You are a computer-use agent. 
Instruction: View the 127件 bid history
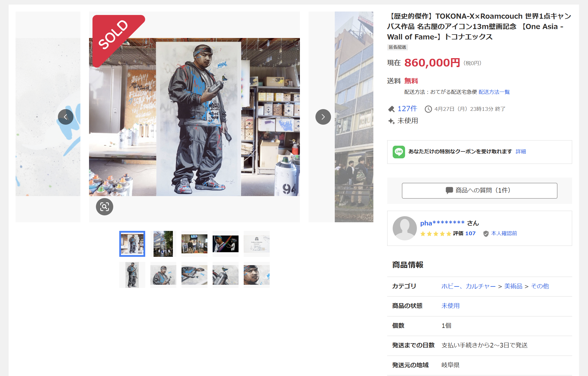coord(407,109)
